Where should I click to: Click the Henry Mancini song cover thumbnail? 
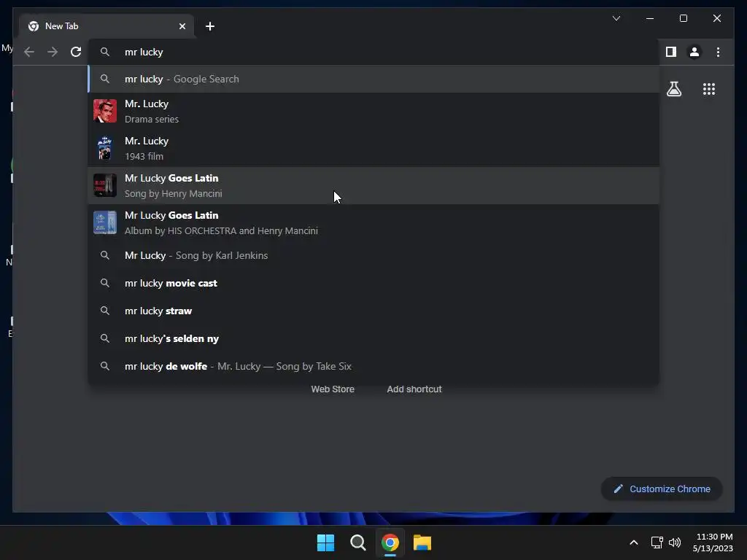(x=105, y=185)
